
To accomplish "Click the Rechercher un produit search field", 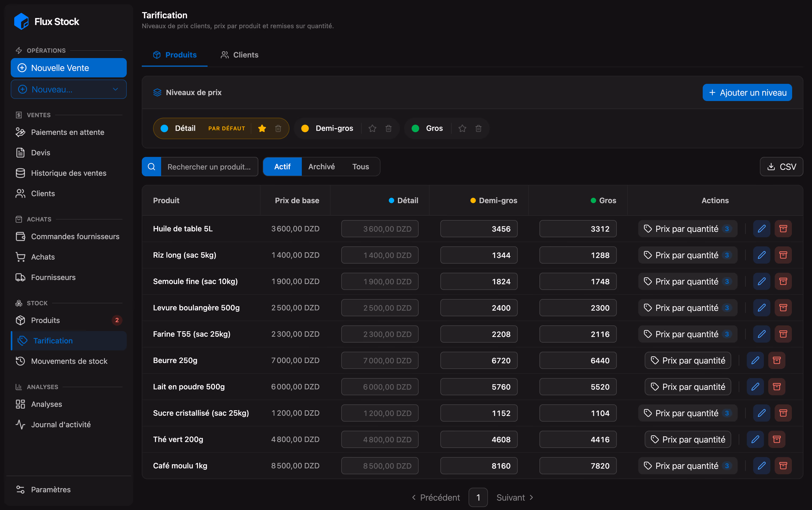I will (x=209, y=167).
